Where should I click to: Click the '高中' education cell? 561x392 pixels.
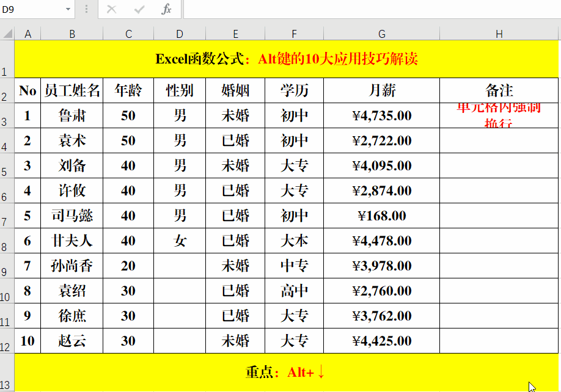pyautogui.click(x=294, y=291)
